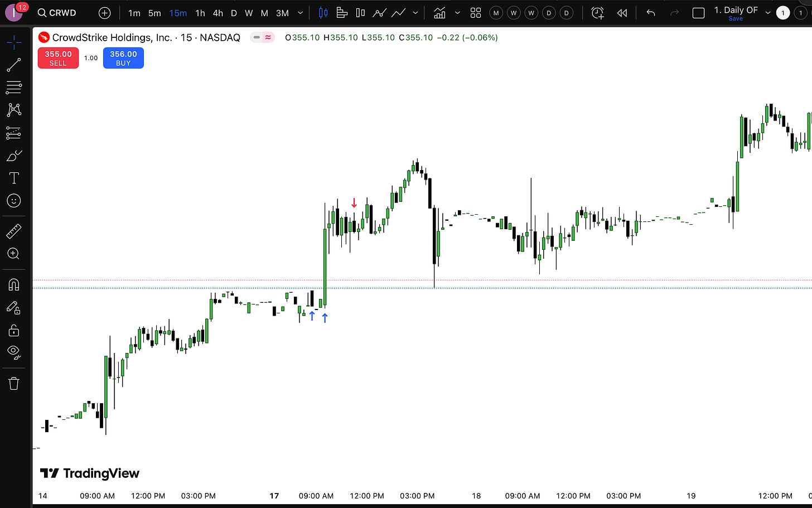Select the horizontal bars chart style
This screenshot has height=508, width=812.
click(342, 13)
